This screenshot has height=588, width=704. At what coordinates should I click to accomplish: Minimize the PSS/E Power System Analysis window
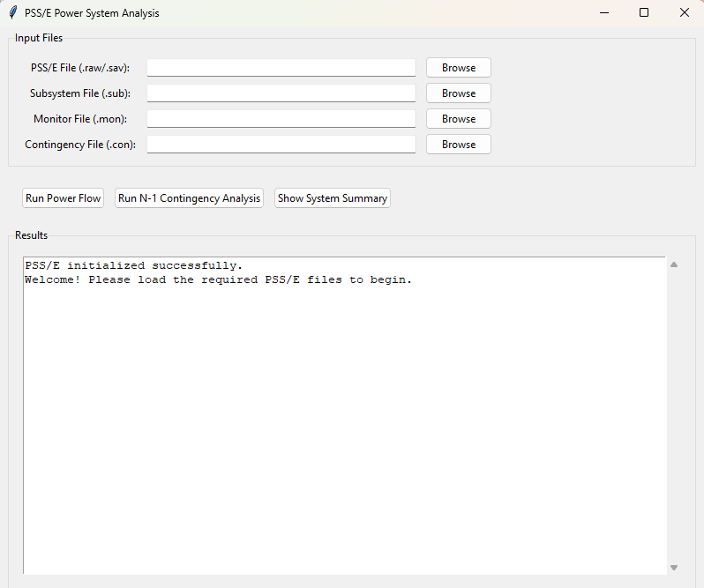coord(604,13)
